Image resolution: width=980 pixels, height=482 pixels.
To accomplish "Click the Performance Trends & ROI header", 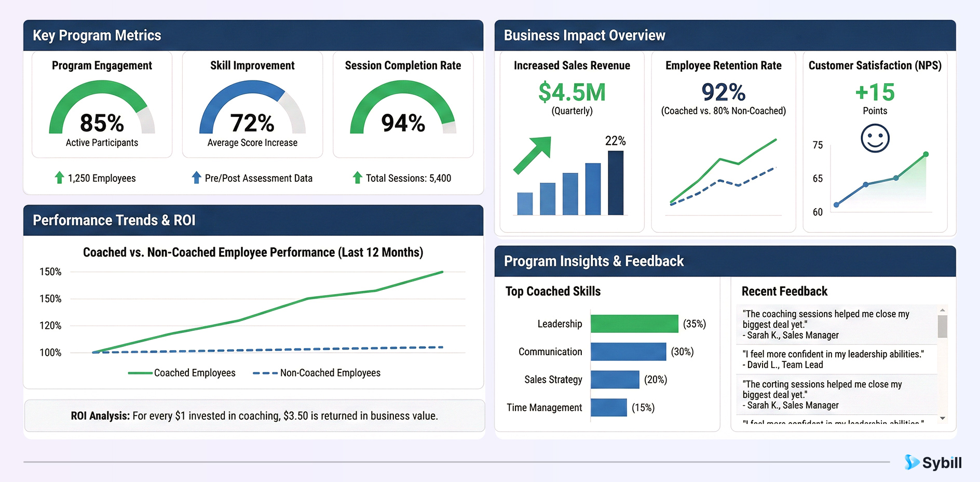I will tap(253, 220).
